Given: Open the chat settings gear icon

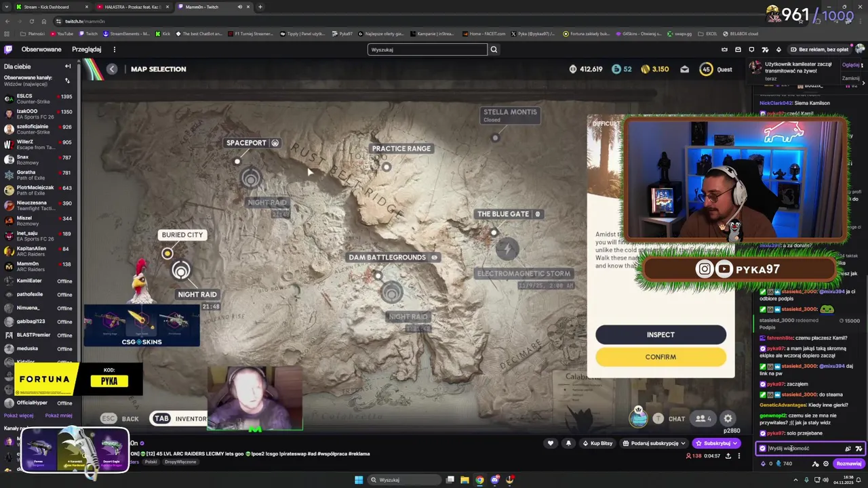Looking at the screenshot, I should pos(826,464).
